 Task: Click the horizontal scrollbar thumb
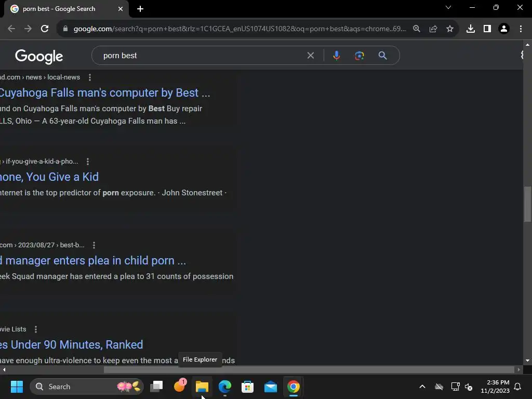[309, 369]
